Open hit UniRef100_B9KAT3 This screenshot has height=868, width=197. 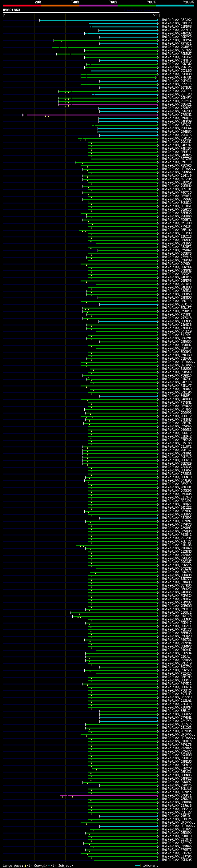(177, 836)
